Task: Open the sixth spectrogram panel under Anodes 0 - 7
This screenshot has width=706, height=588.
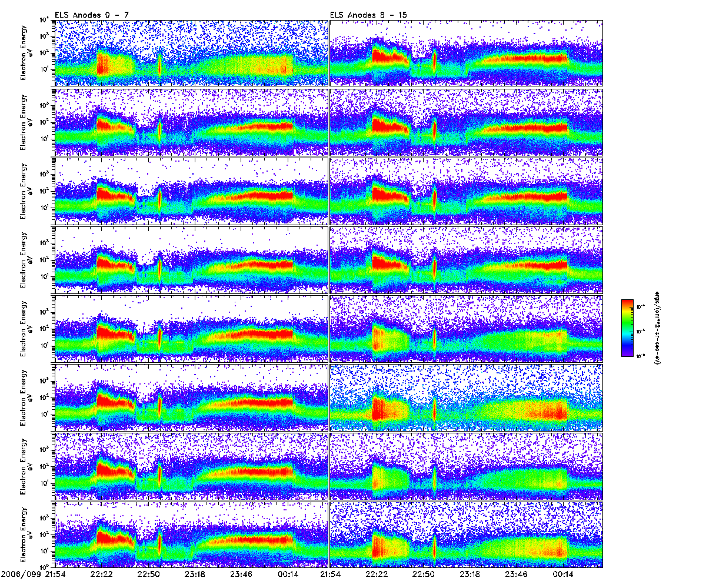Action: [x=191, y=397]
